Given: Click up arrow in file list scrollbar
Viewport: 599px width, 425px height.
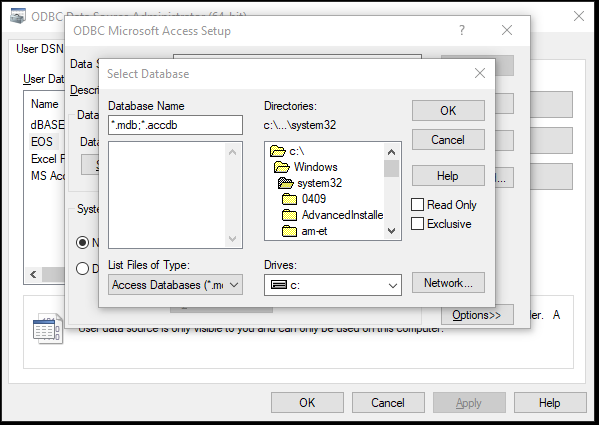Looking at the screenshot, I should (x=232, y=152).
